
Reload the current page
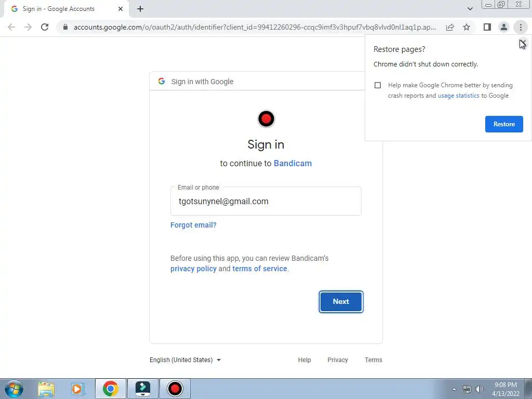45,27
